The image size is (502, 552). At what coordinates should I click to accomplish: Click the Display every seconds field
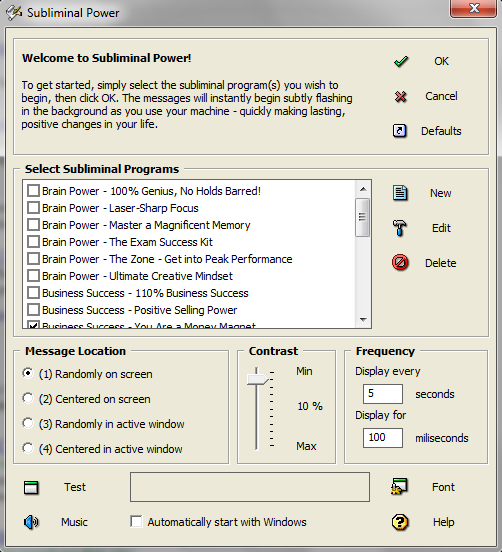[383, 394]
